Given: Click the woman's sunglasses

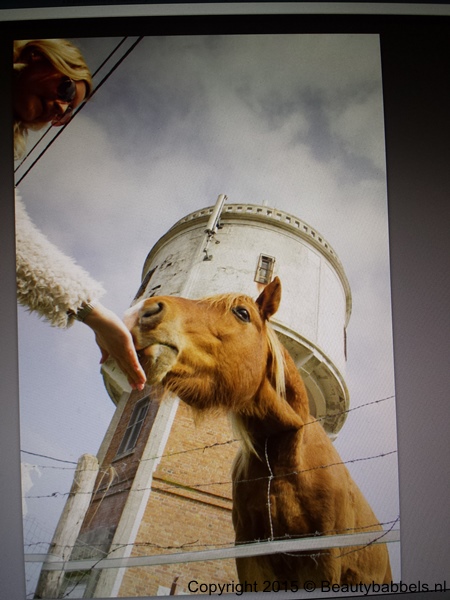Looking at the screenshot, I should [65, 91].
